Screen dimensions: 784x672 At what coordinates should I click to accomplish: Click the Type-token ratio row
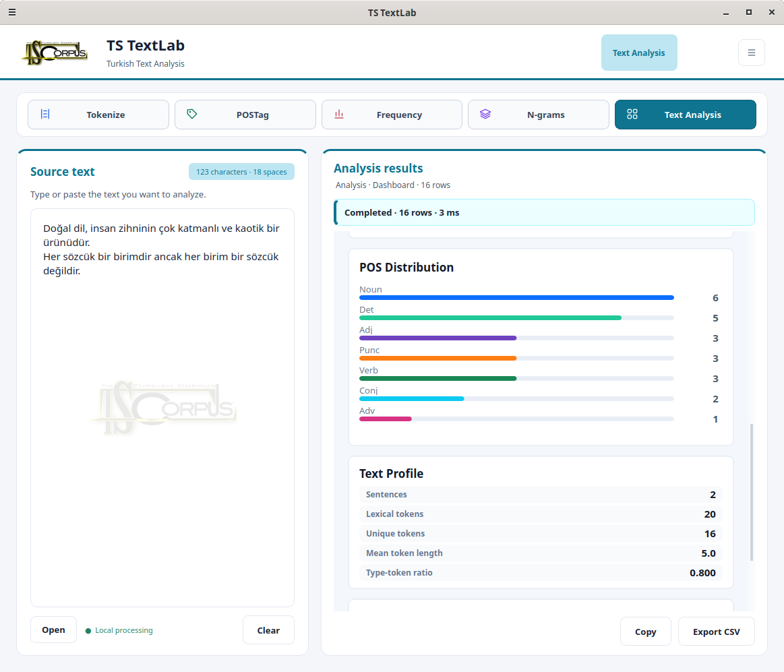pos(541,572)
